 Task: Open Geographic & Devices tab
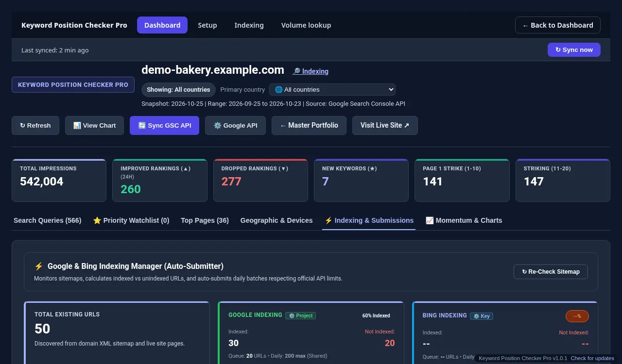point(276,220)
